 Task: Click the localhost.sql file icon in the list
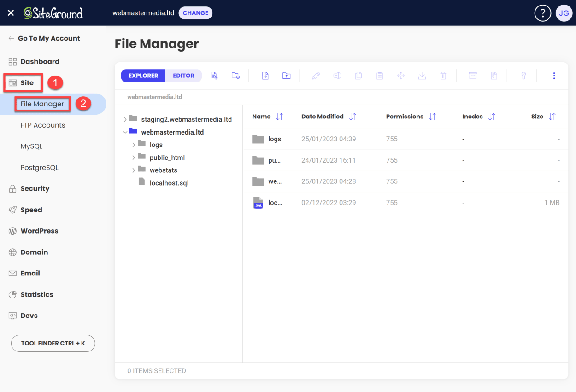coord(258,203)
